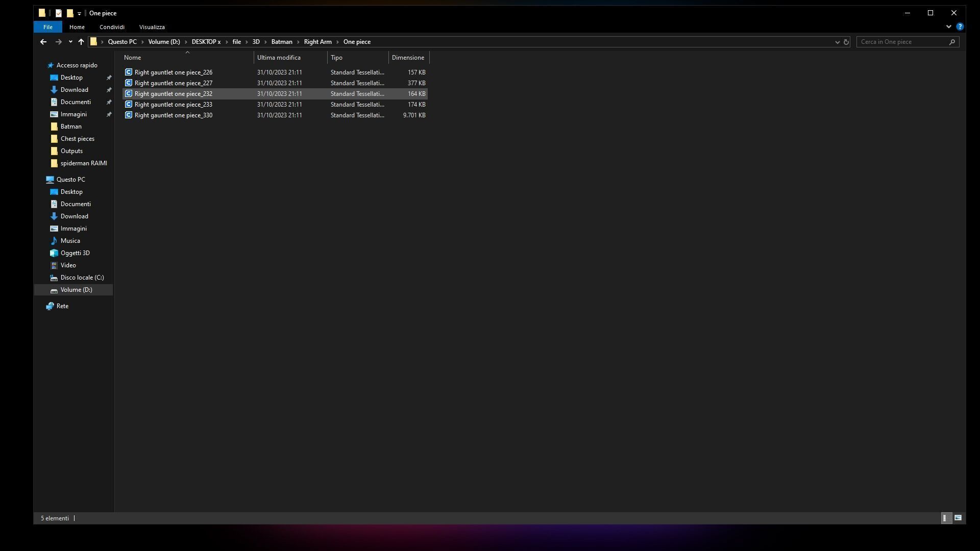Open the blue help question mark

[960, 27]
